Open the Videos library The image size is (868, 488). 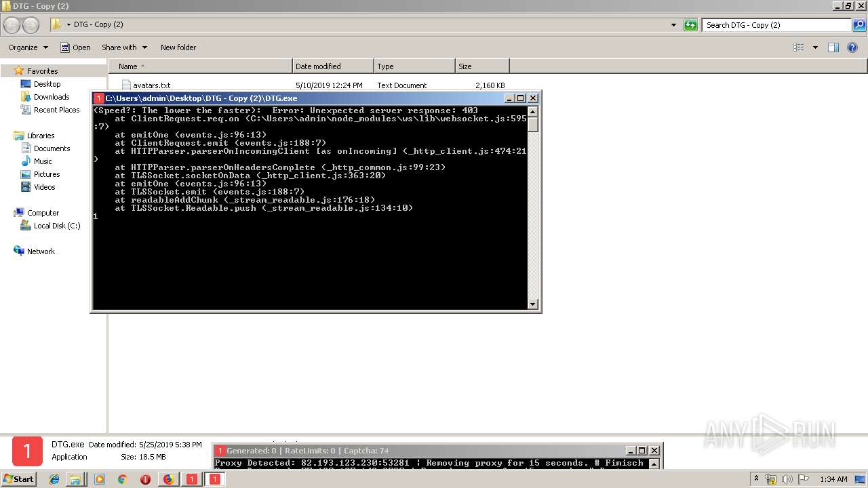tap(44, 187)
